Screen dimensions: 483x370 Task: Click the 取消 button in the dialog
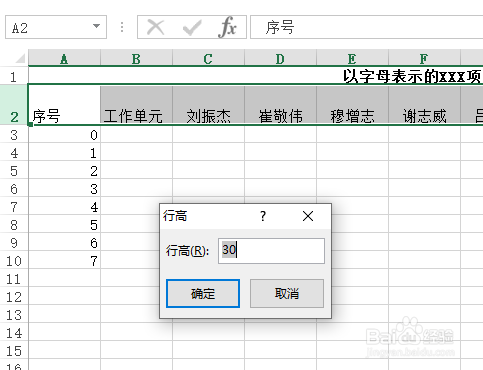[x=287, y=293]
